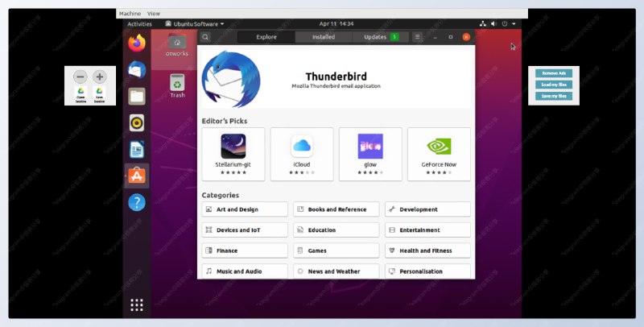Open the Trash desktop icon
Viewport: 644px width, 327px height.
pos(177,85)
